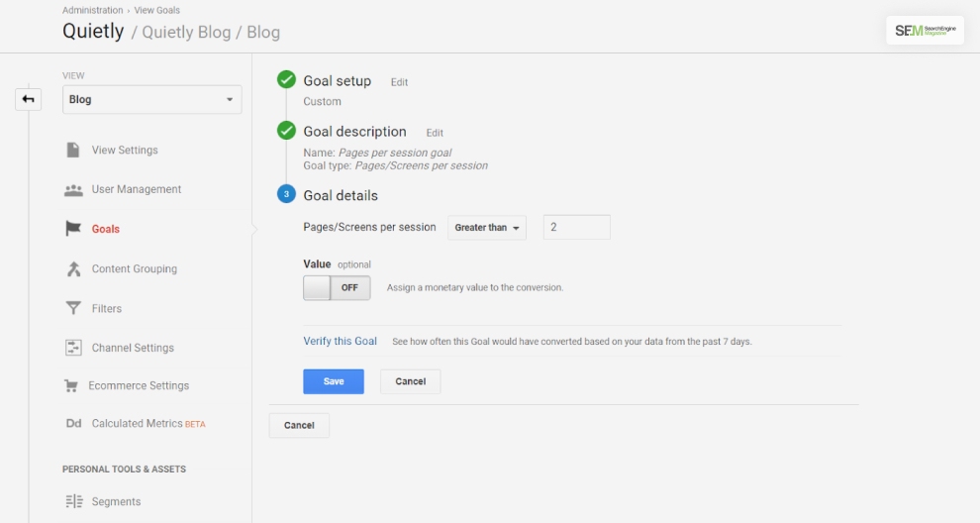The image size is (980, 523).
Task: Click the Goal details heading
Action: click(x=341, y=196)
